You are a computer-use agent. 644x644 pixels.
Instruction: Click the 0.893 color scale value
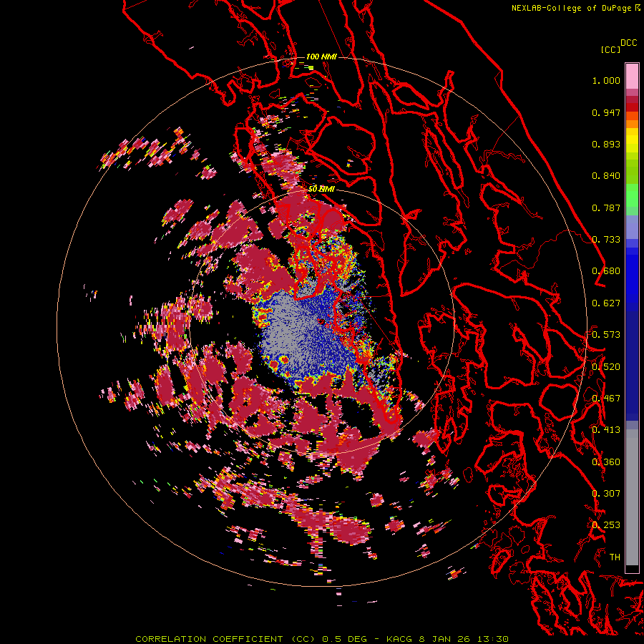pyautogui.click(x=606, y=144)
